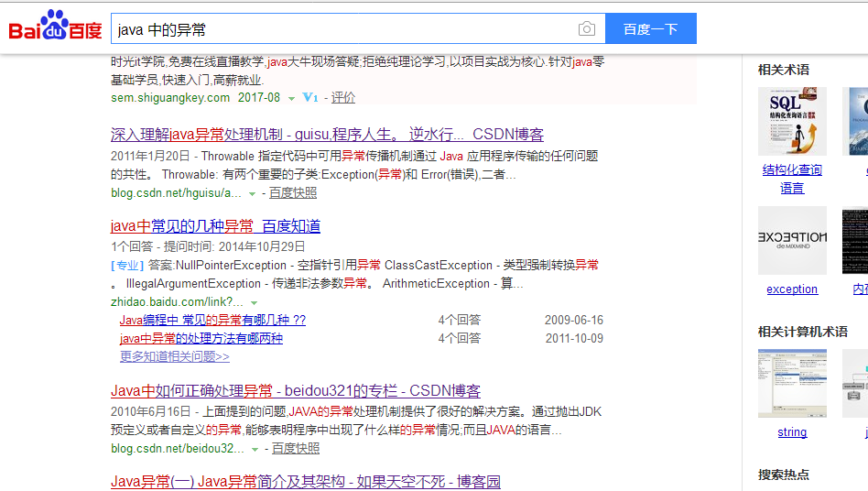Click 相关术语 heading
Viewport: 868px width, 491px height.
tap(783, 70)
